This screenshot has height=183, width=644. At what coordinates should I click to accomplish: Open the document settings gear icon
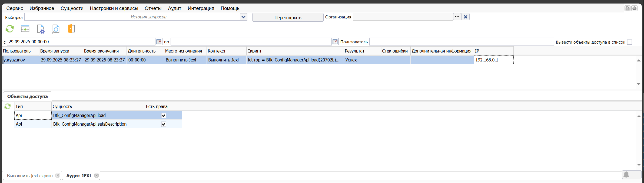[41, 29]
